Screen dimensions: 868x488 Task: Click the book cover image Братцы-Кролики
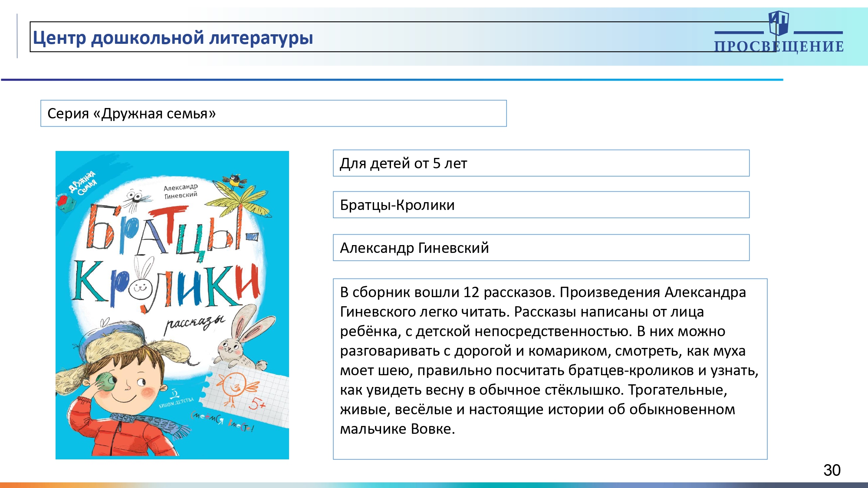coord(172,305)
